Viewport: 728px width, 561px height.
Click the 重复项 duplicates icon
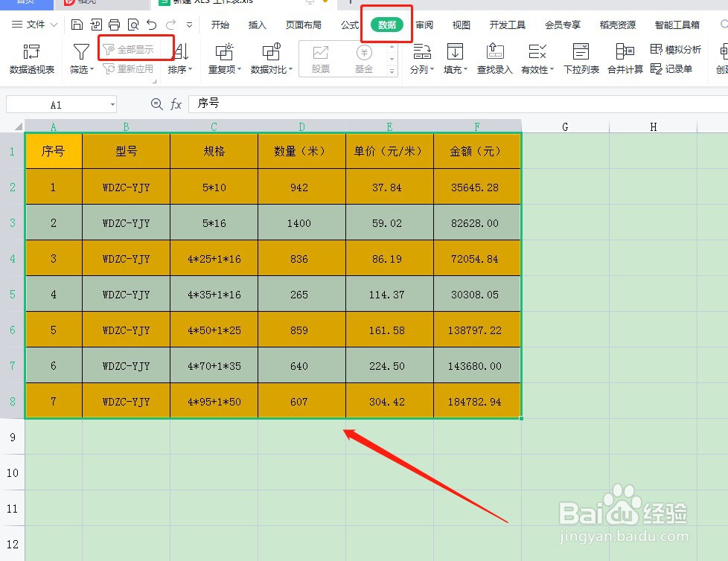(224, 51)
